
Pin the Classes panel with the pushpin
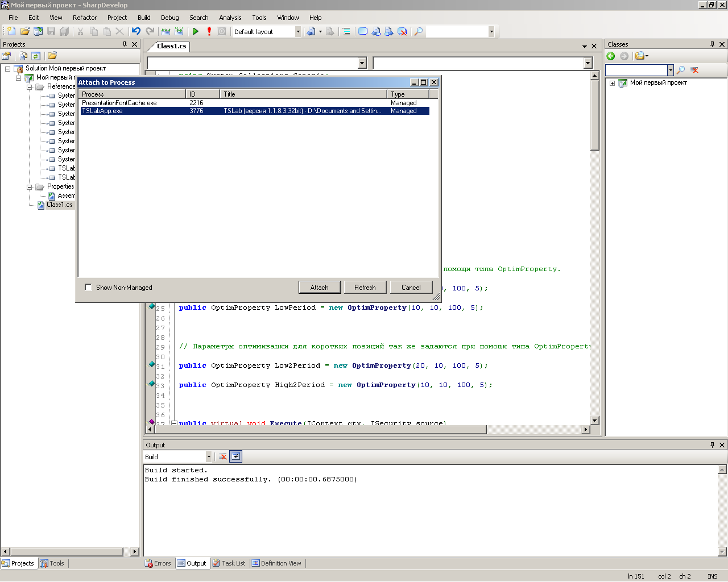tap(712, 44)
